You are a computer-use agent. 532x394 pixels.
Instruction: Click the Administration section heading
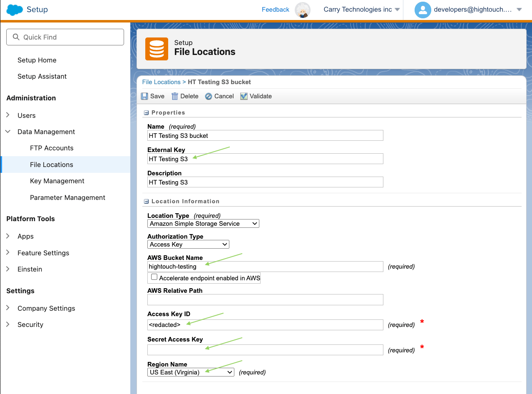[31, 98]
